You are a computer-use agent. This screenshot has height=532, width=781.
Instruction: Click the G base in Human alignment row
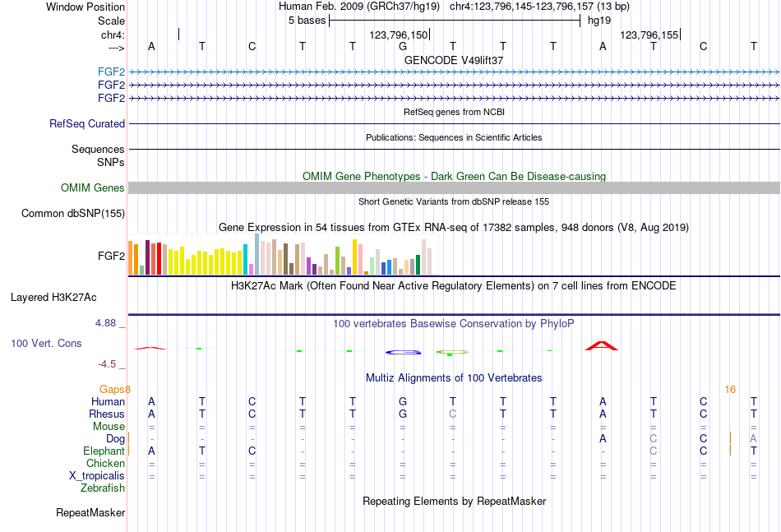click(x=403, y=401)
